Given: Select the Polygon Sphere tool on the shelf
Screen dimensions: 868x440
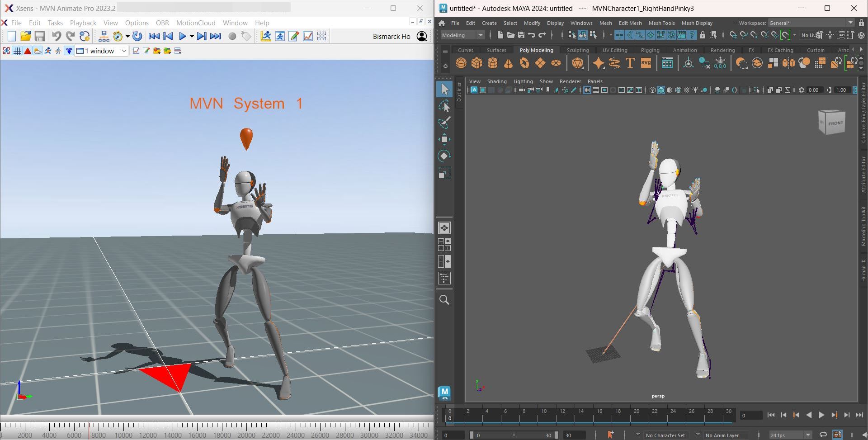Looking at the screenshot, I should coord(461,63).
